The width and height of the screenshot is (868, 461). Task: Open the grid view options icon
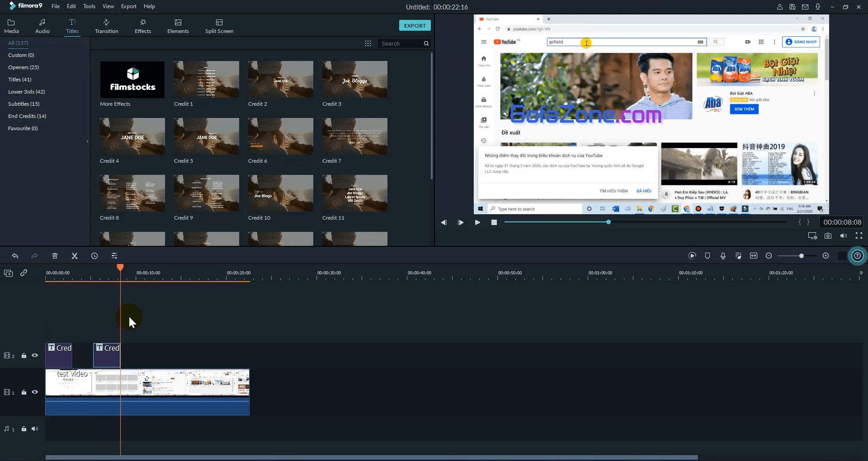pyautogui.click(x=368, y=43)
